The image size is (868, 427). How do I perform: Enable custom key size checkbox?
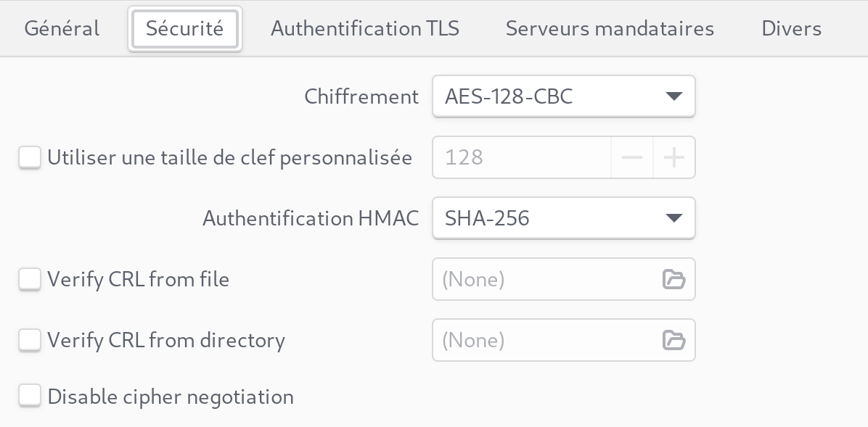30,157
